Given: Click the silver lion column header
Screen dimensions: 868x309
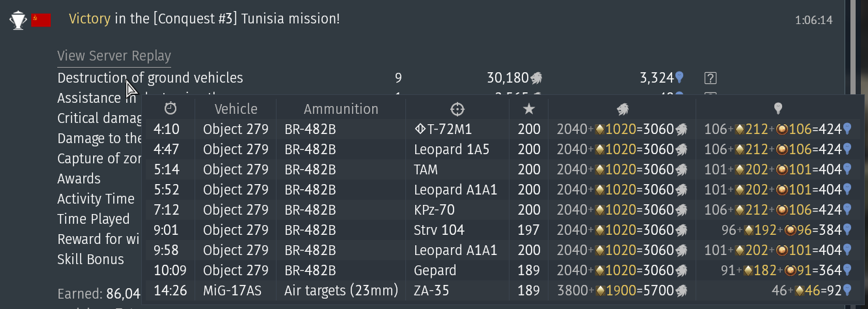Looking at the screenshot, I should coord(622,109).
